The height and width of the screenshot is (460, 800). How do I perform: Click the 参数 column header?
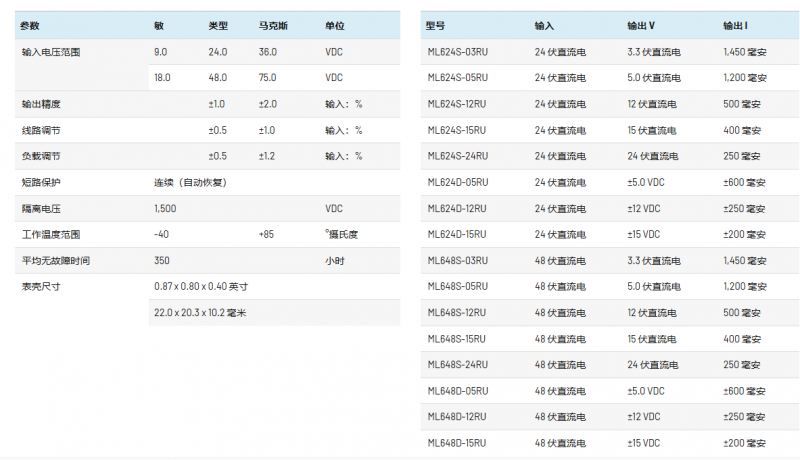pos(30,25)
